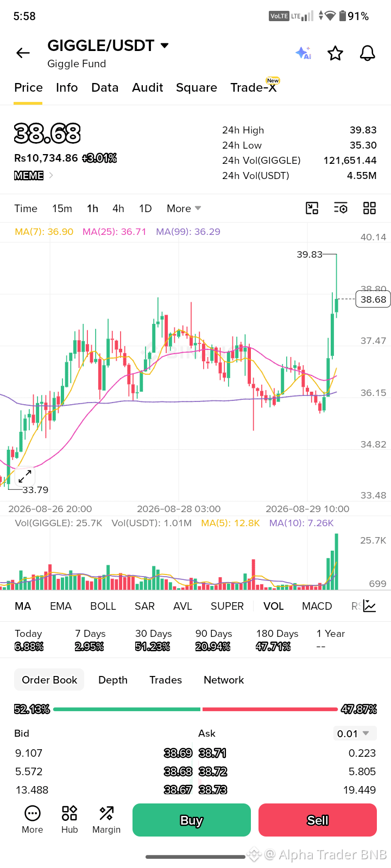Select the Network tab
The width and height of the screenshot is (391, 868).
224,680
